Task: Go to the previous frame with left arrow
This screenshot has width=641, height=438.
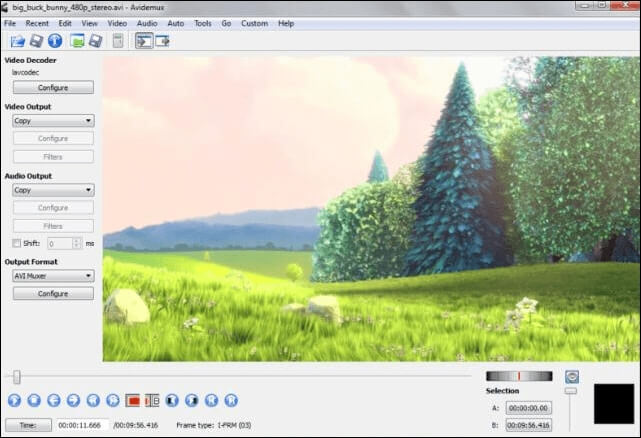Action: coord(54,400)
